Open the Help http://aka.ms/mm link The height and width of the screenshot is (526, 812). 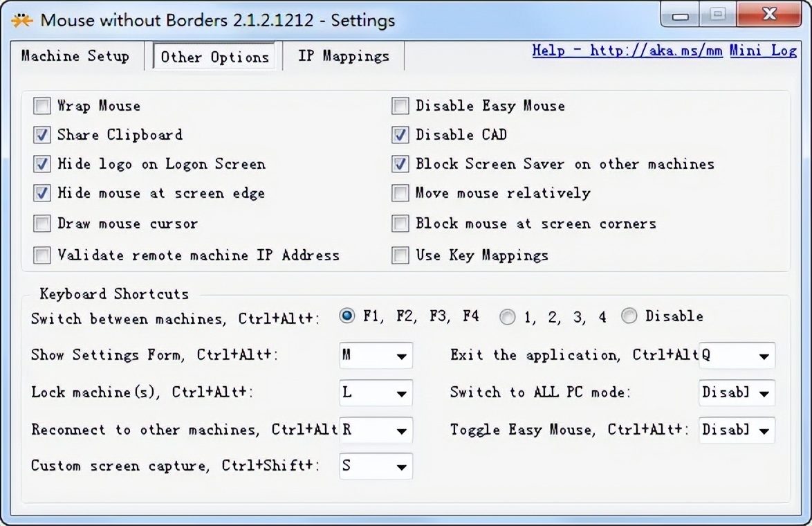627,51
